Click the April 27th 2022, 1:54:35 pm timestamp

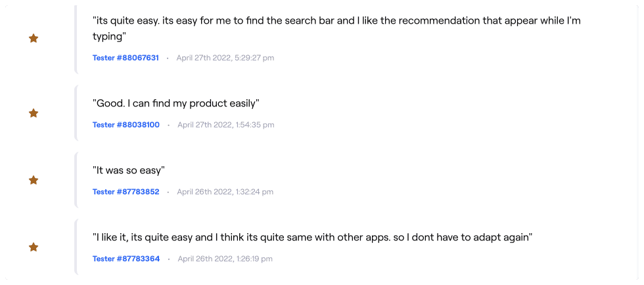pos(226,125)
